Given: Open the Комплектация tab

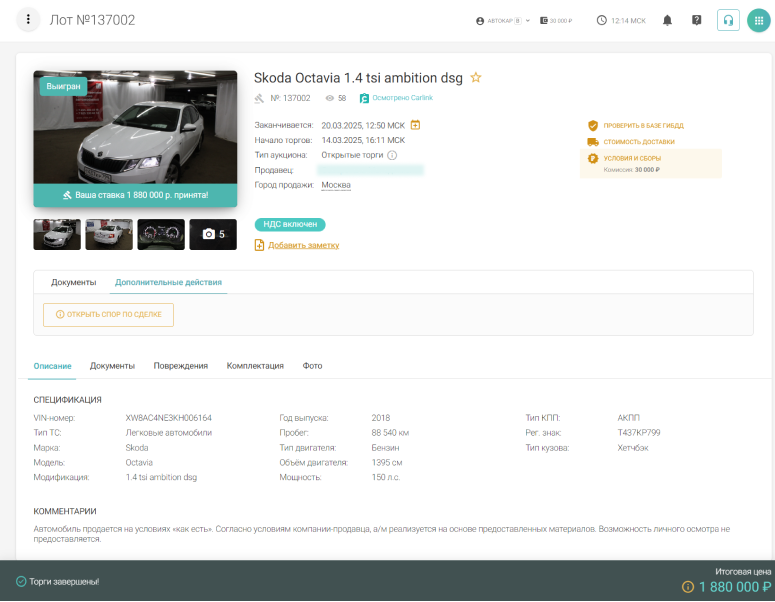Looking at the screenshot, I should 255,366.
